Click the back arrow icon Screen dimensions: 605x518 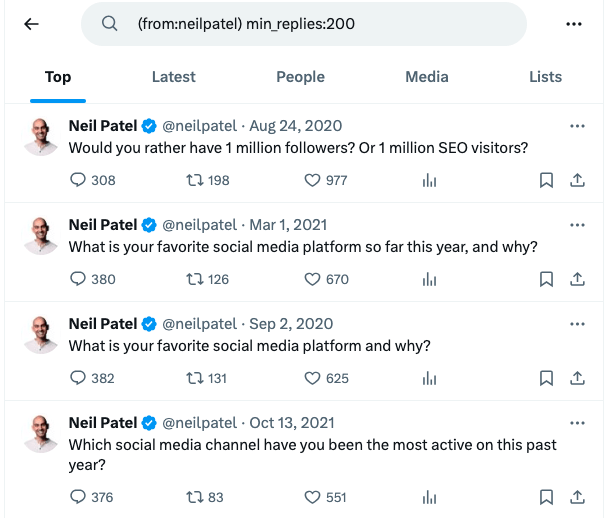pos(31,24)
